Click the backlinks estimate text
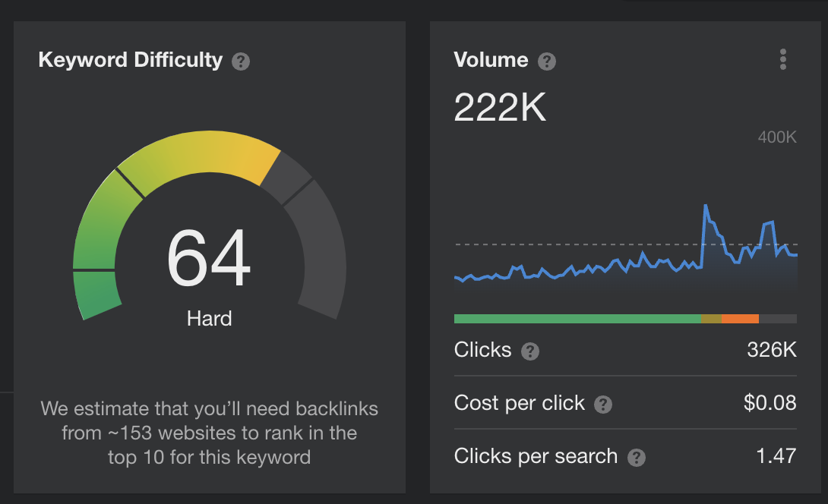This screenshot has width=828, height=504. click(209, 433)
